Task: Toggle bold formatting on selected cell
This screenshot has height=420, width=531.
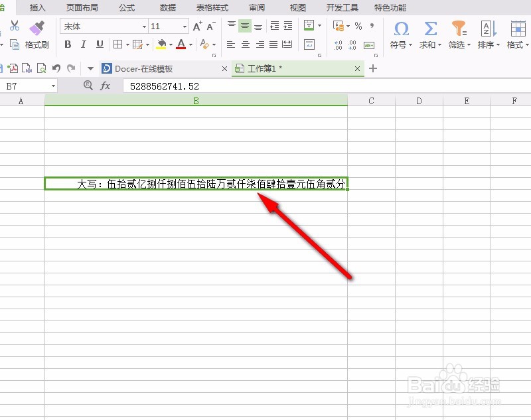Action: coord(68,44)
